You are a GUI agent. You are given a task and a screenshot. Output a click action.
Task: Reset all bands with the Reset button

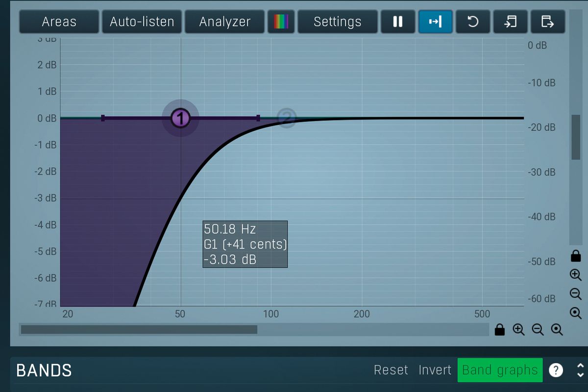click(x=391, y=370)
